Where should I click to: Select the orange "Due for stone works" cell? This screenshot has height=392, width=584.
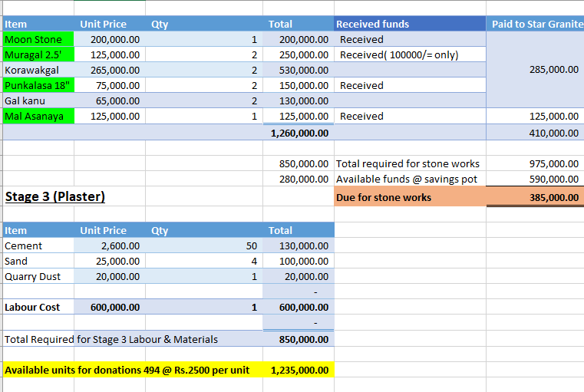pos(410,197)
